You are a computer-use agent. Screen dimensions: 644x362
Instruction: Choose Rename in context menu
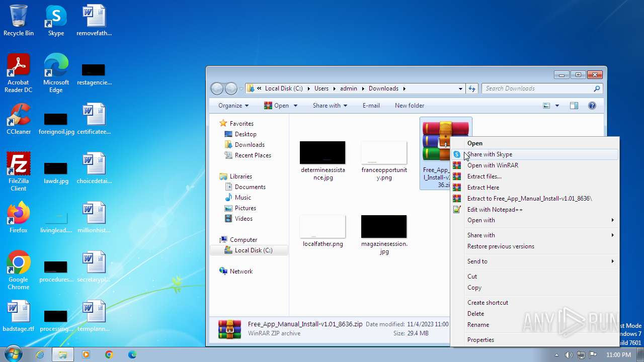534,325
